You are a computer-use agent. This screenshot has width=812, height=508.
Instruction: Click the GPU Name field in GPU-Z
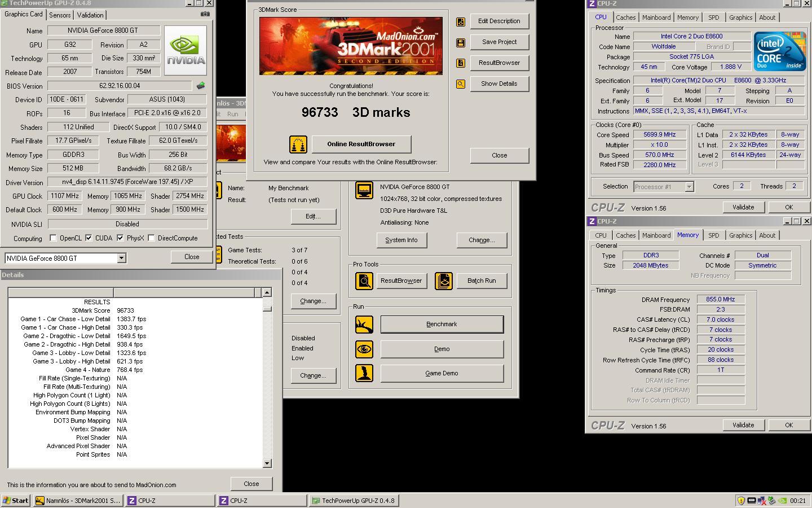(104, 30)
